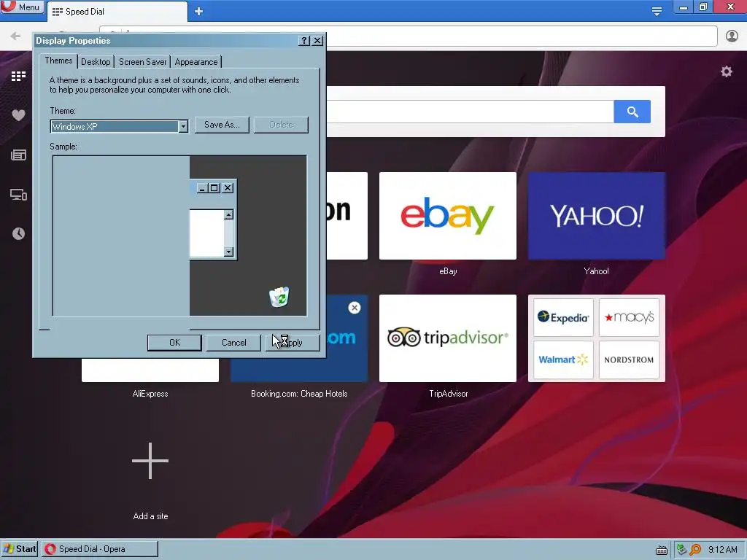Click the sample window scroll up arrow
The height and width of the screenshot is (560, 747).
pos(228,215)
